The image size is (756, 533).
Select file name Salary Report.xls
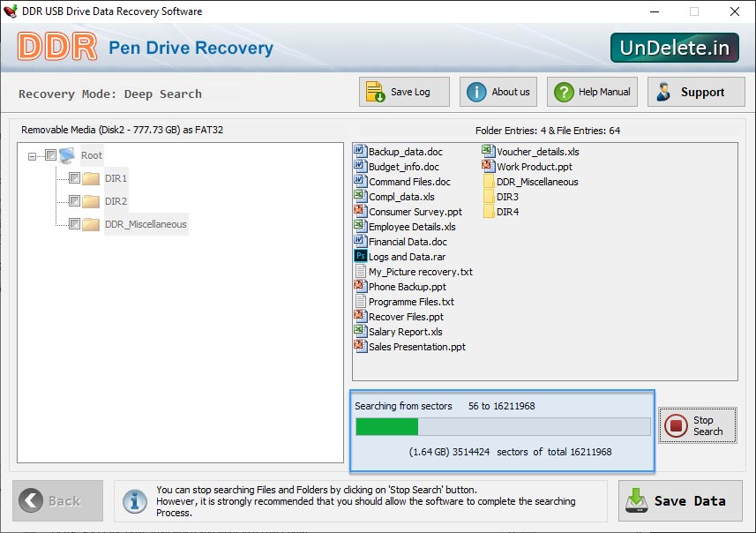(406, 332)
